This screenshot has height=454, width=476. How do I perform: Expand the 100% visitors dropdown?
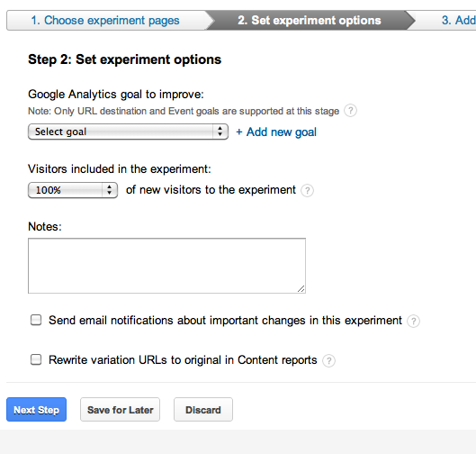pos(73,190)
